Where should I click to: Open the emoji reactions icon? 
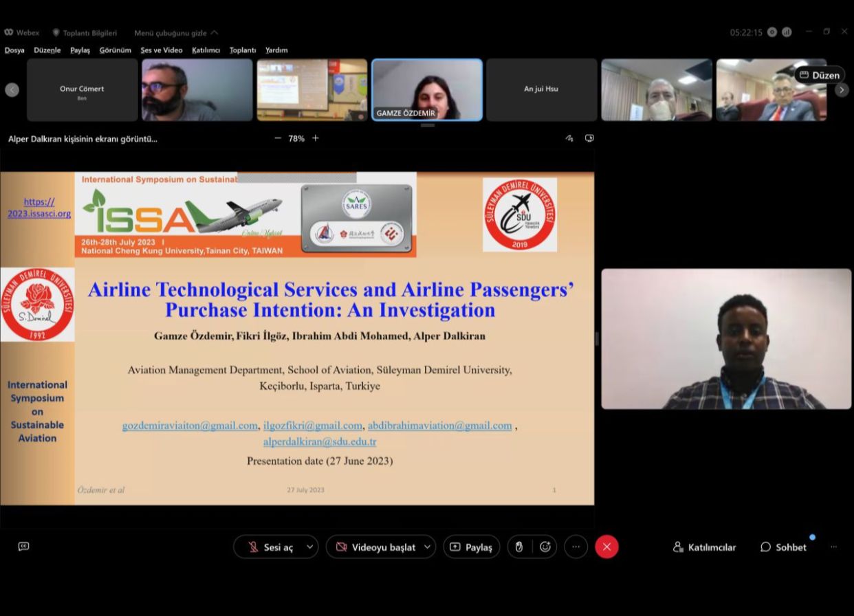pos(545,547)
